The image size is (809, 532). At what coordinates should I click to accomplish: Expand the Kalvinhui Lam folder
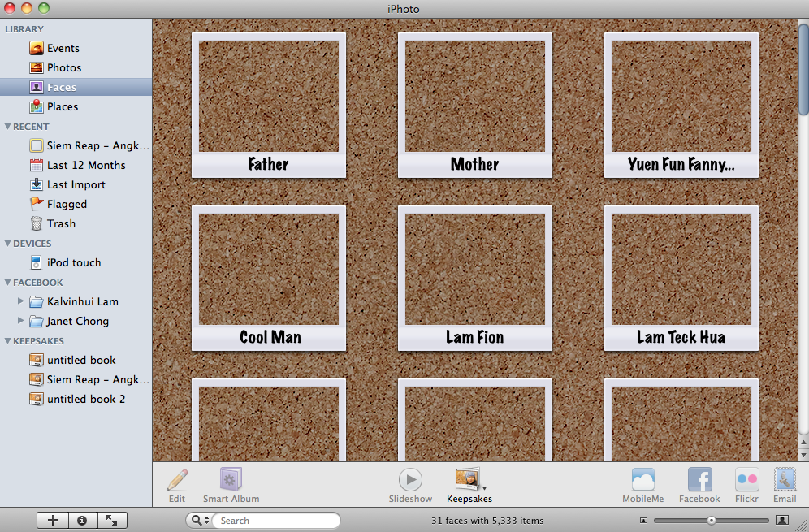coord(20,301)
